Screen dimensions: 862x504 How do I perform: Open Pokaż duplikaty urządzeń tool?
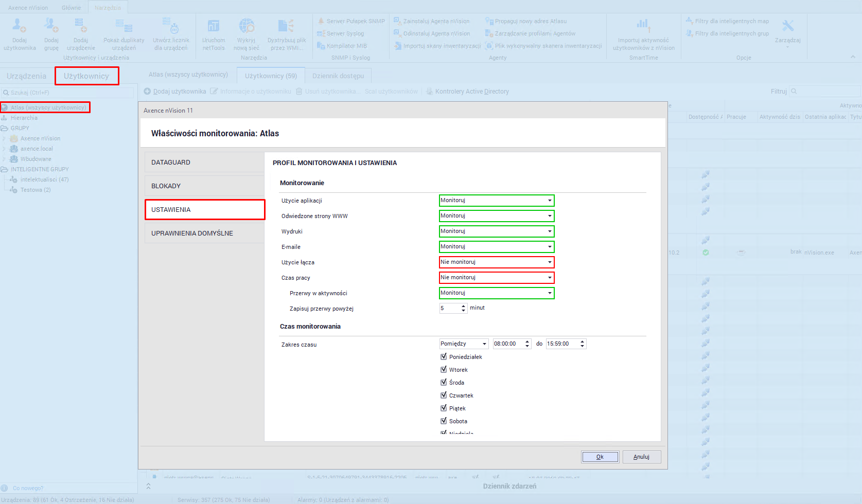124,26
